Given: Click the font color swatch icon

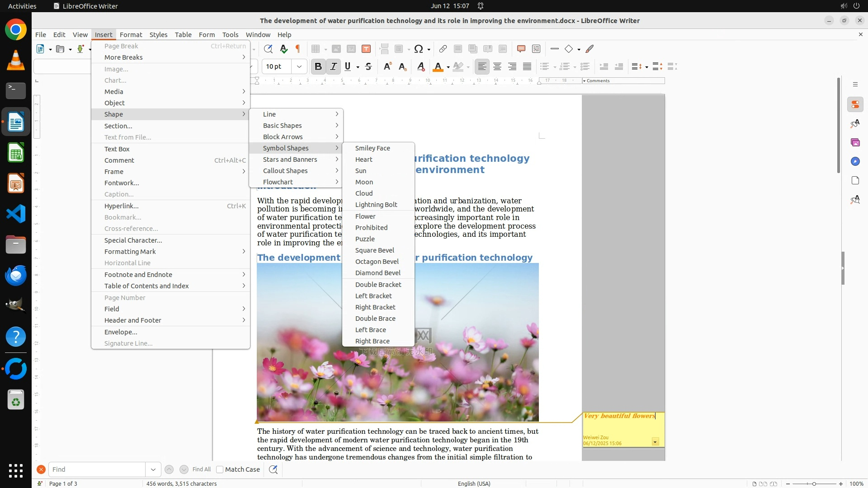Looking at the screenshot, I should point(438,67).
